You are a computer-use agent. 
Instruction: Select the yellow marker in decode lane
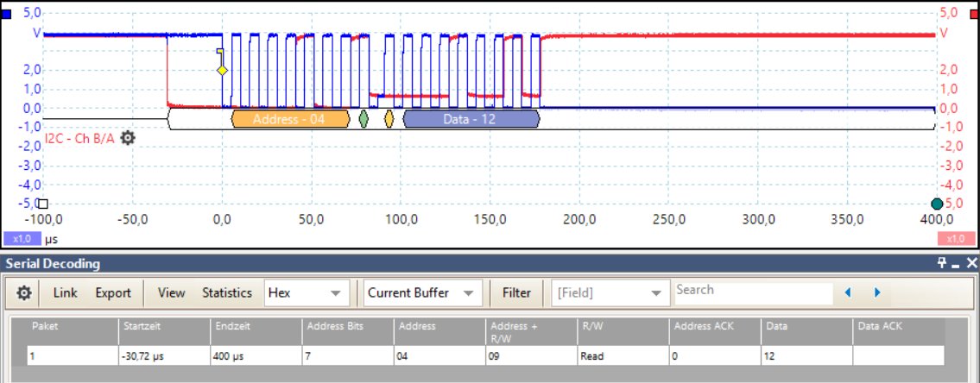(389, 118)
